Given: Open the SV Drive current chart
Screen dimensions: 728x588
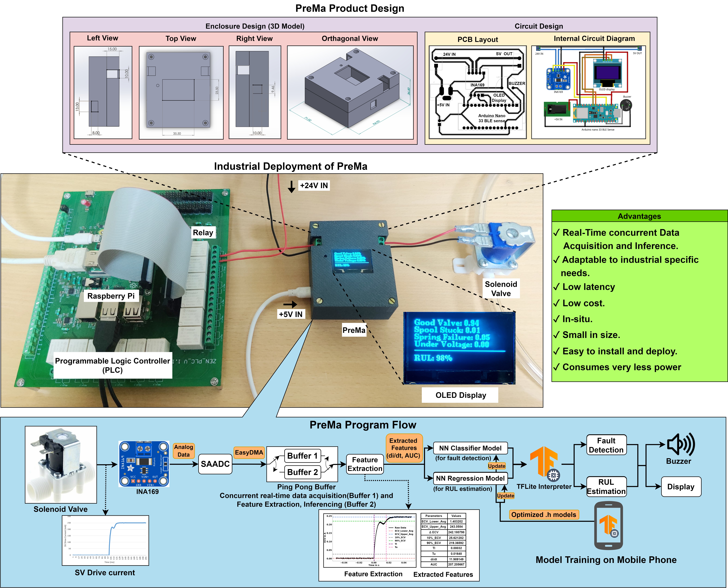Looking at the screenshot, I should click(105, 541).
